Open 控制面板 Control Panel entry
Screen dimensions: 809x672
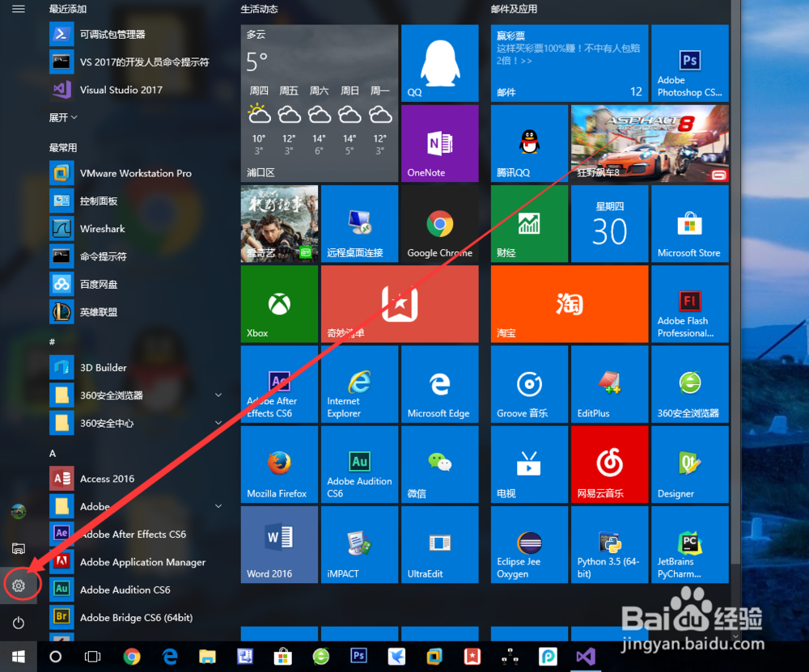135,201
